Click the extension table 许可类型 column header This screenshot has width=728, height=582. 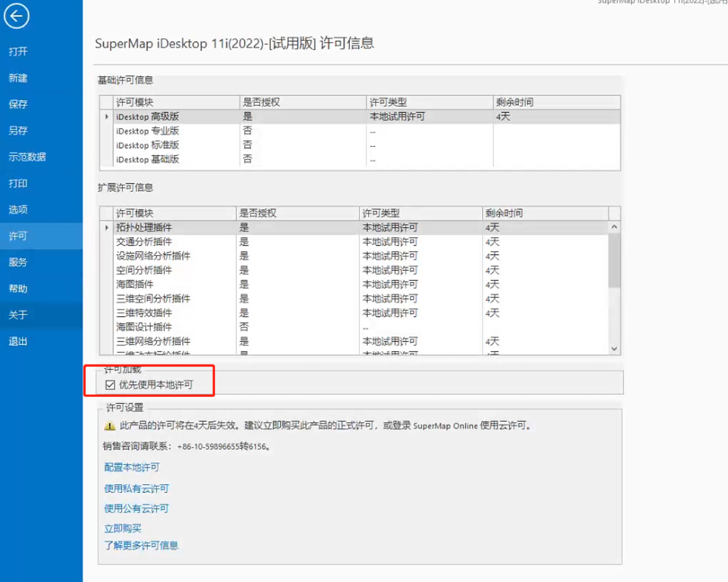click(x=421, y=213)
